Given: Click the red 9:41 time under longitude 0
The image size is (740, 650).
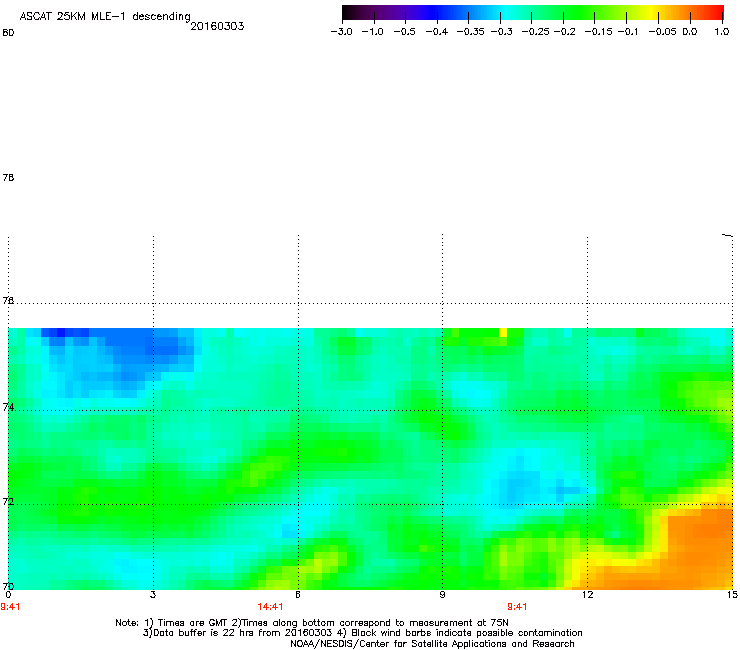Looking at the screenshot, I should [x=10, y=607].
